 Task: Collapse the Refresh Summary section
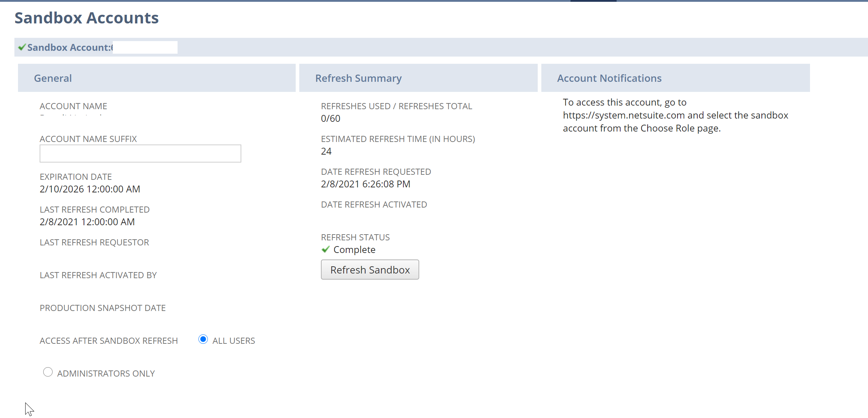pyautogui.click(x=358, y=78)
